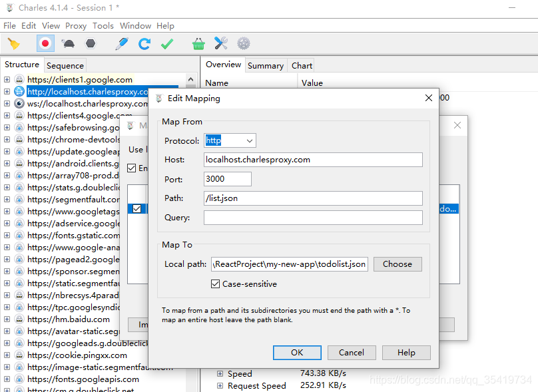Open the View menu
This screenshot has height=392, width=538.
coord(51,26)
